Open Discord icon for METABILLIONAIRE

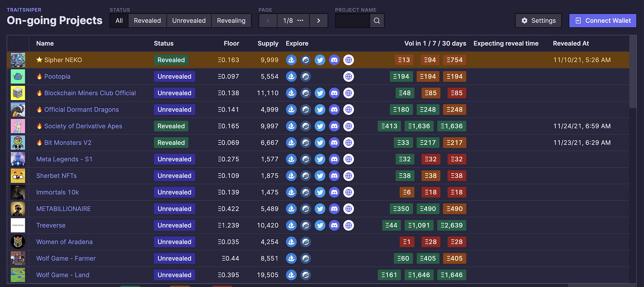334,209
